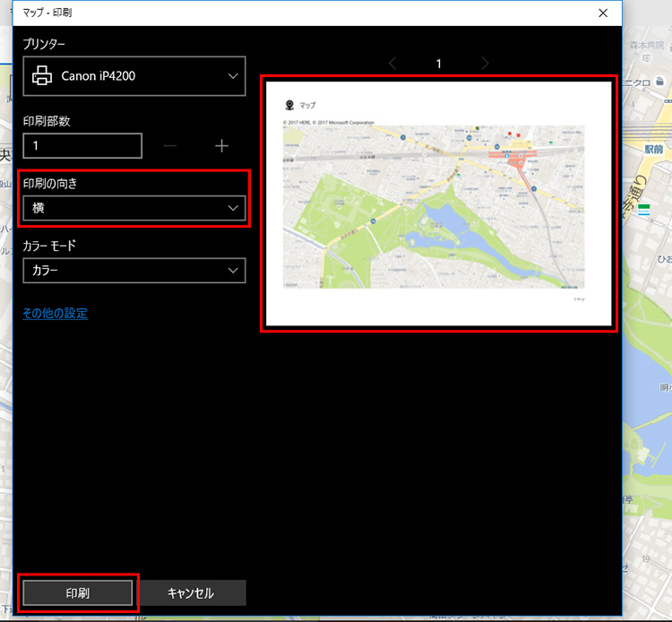Image resolution: width=672 pixels, height=622 pixels.
Task: Click the 印刷部数 copies input field
Action: (x=82, y=146)
